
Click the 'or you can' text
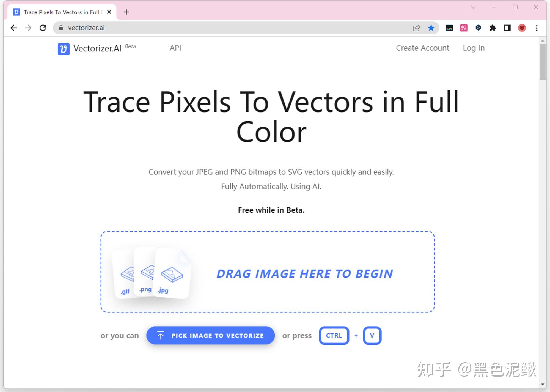coord(120,336)
